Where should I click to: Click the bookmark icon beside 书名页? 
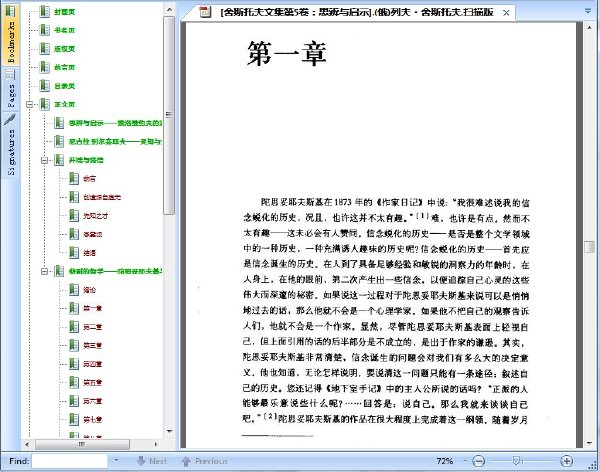click(45, 30)
